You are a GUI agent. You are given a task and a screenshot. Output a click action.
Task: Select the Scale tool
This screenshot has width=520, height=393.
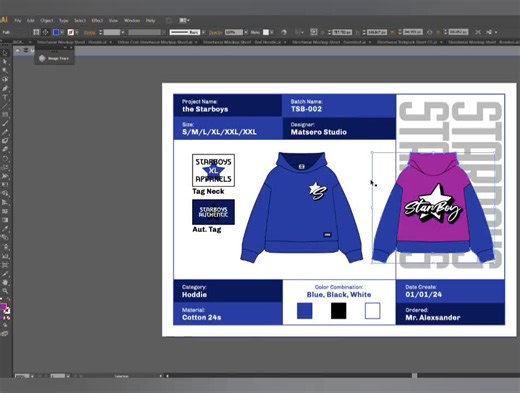coord(5,167)
